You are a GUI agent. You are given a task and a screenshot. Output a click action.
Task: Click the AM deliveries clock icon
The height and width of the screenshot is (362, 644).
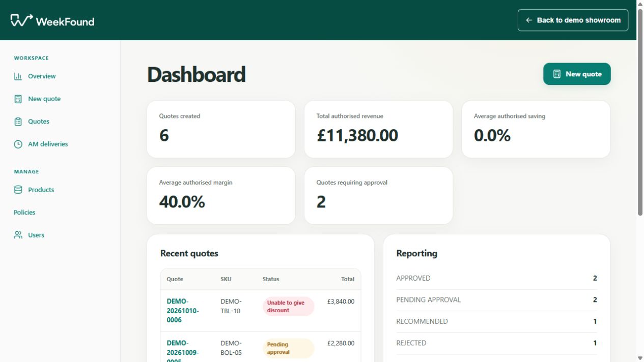[18, 144]
